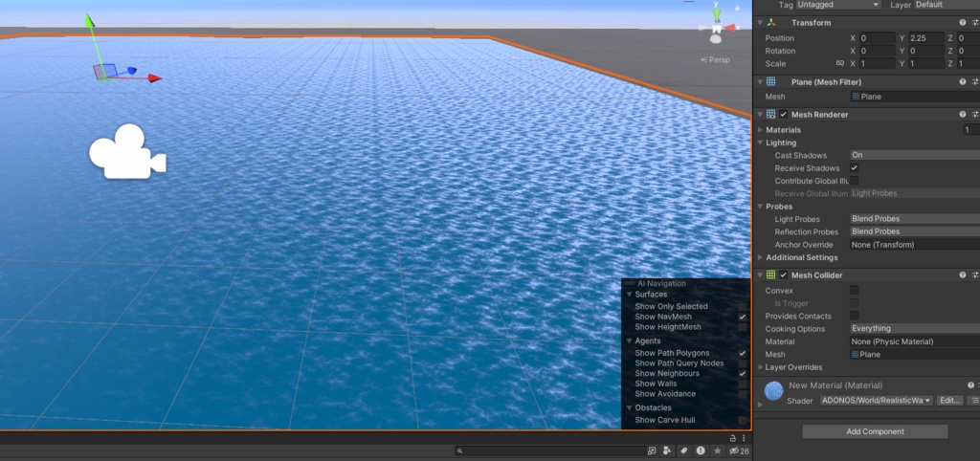Collapse the Probes section
Image resolution: width=980 pixels, height=461 pixels.
point(761,207)
